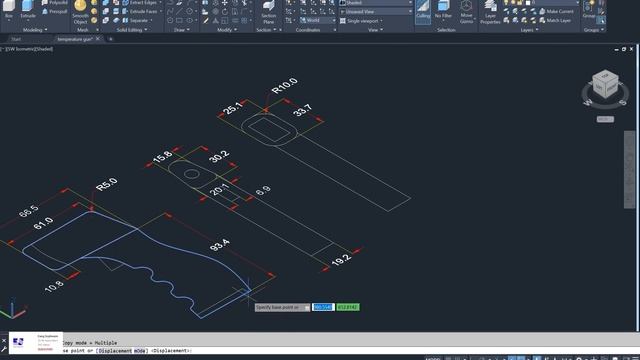This screenshot has width=640, height=360.
Task: Expand the View panel
Action: click(376, 30)
